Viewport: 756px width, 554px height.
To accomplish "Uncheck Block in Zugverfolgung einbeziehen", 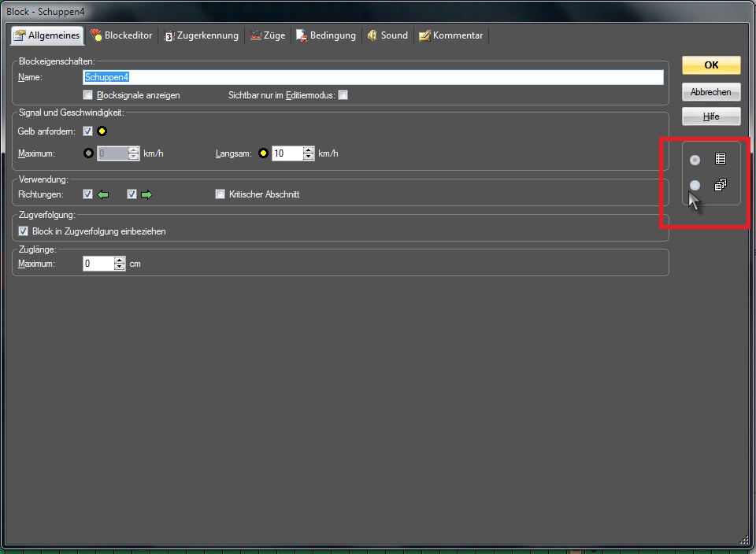I will [x=23, y=231].
